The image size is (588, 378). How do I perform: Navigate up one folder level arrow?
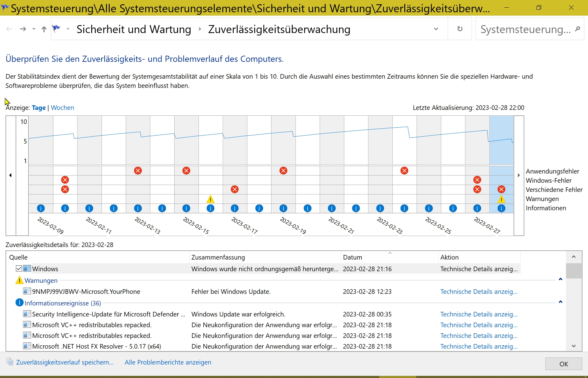[x=44, y=29]
